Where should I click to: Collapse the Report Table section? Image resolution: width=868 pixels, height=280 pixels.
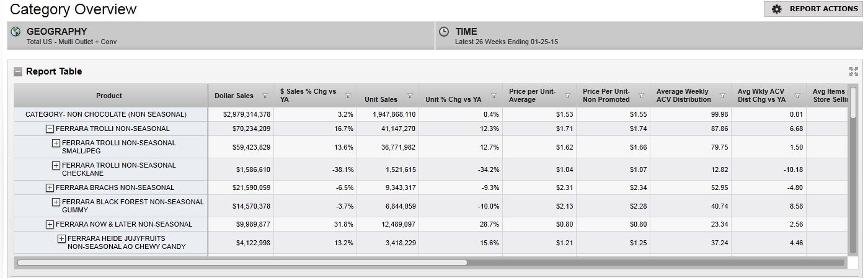(x=18, y=72)
